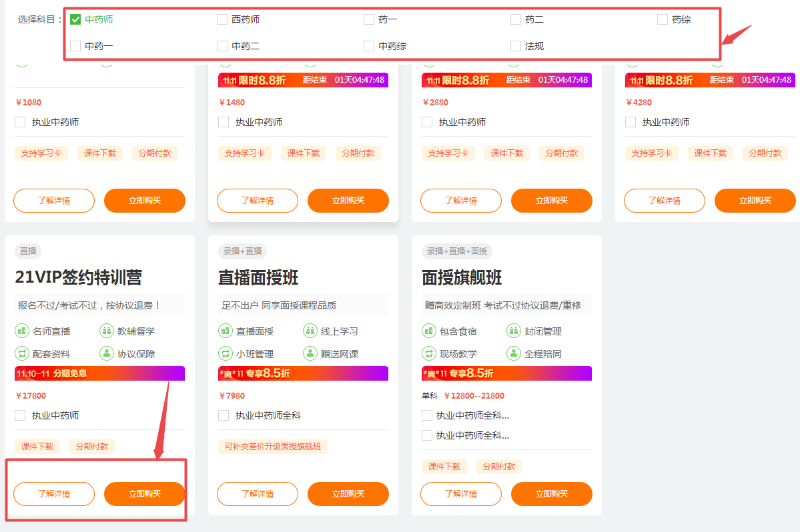Screen dimensions: 800x532
Task: Click the 全程陪同 icon in 面授旗舰班
Action: (514, 353)
